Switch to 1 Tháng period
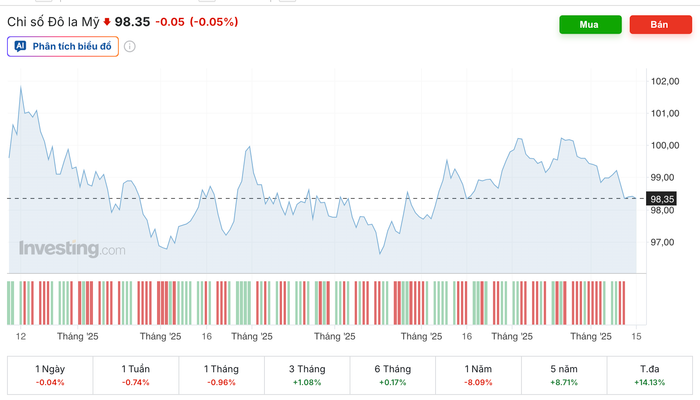 (x=221, y=375)
